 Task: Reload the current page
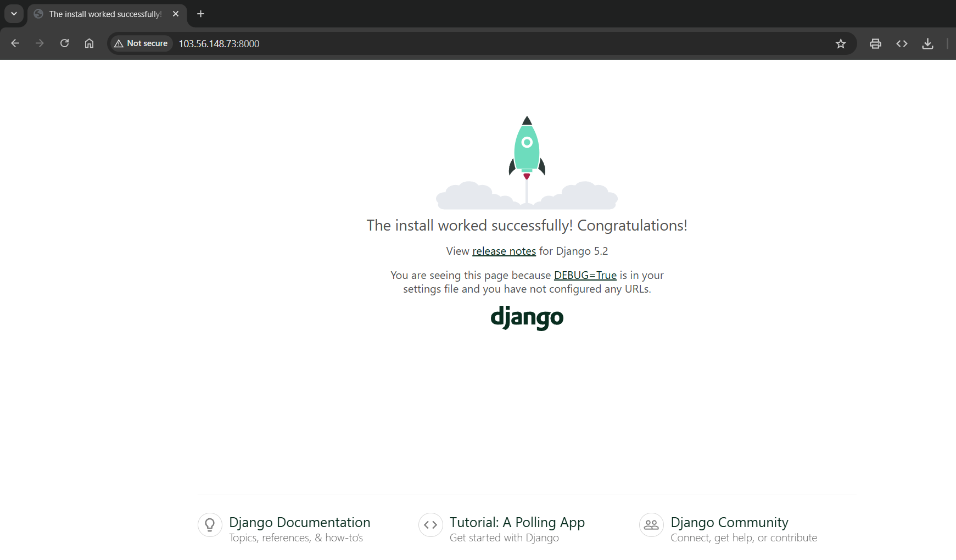click(x=64, y=43)
